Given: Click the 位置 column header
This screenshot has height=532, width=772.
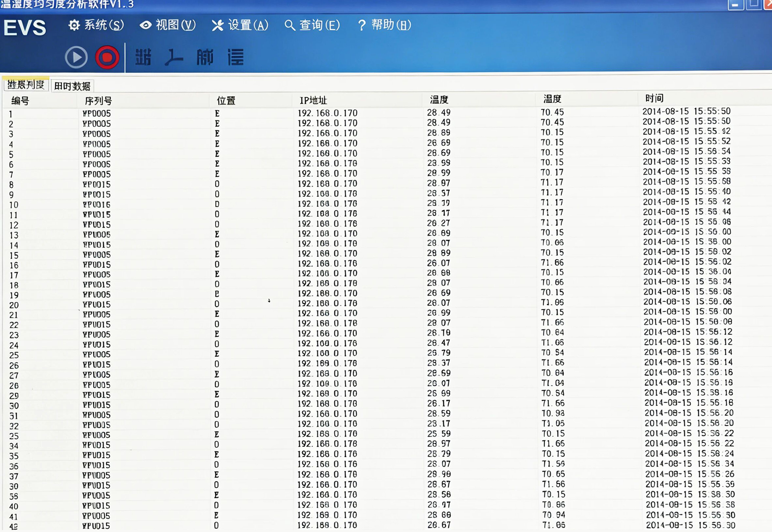Looking at the screenshot, I should click(x=226, y=100).
